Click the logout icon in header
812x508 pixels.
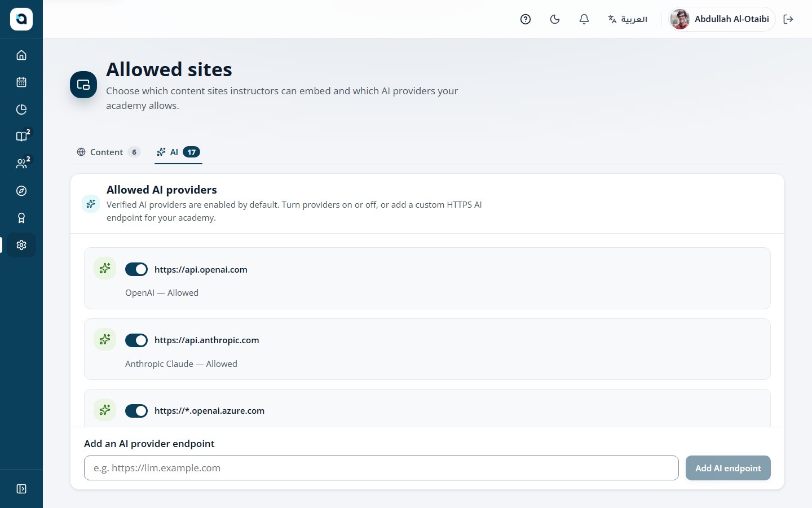pyautogui.click(x=788, y=19)
